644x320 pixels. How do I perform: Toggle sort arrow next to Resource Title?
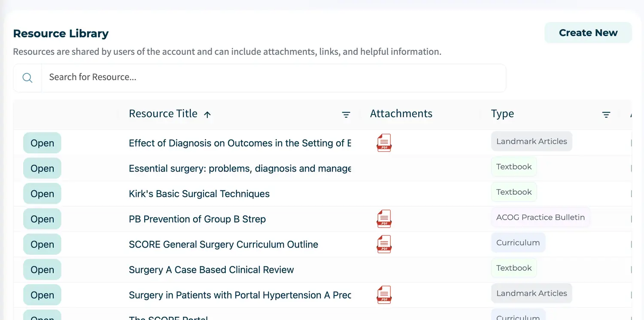(207, 115)
